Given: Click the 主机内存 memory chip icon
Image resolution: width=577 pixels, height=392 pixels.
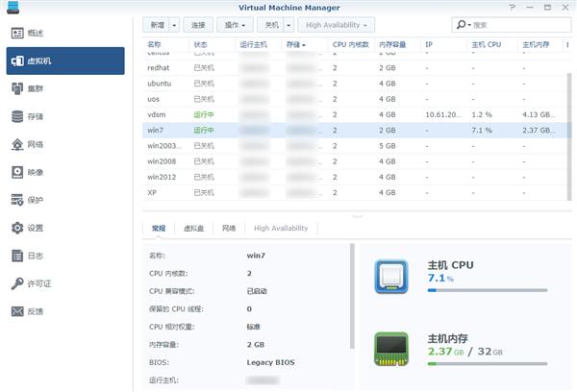Looking at the screenshot, I should (391, 350).
